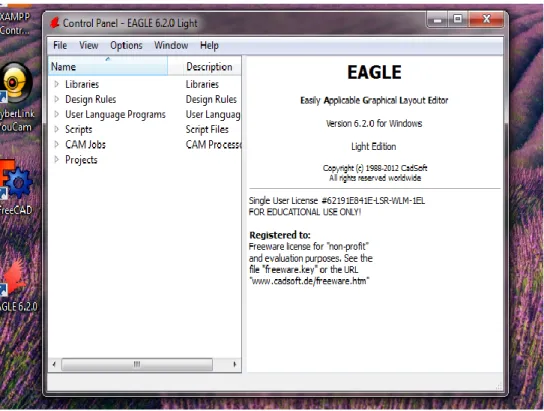Click 'CAM Process' description cell

213,145
